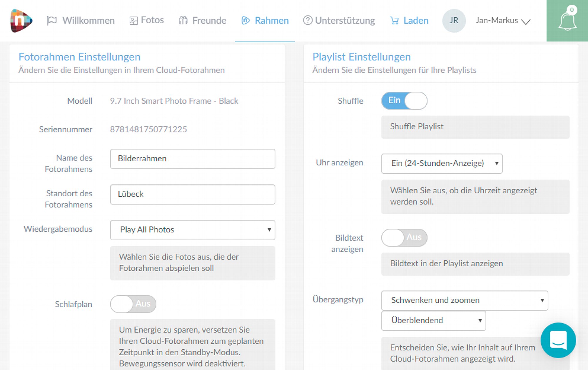Go to the Fotos tab
Viewport: 588px width, 370px height.
coord(147,20)
